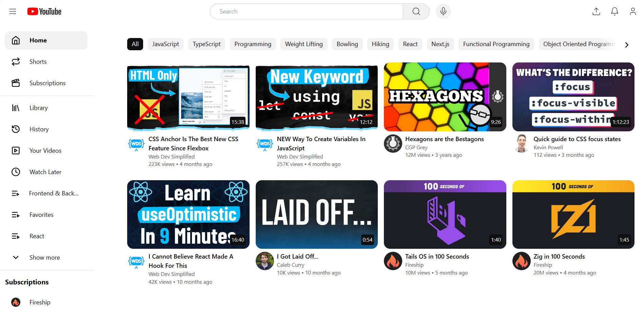The image size is (644, 318).
Task: Open the upload video icon
Action: click(x=597, y=12)
